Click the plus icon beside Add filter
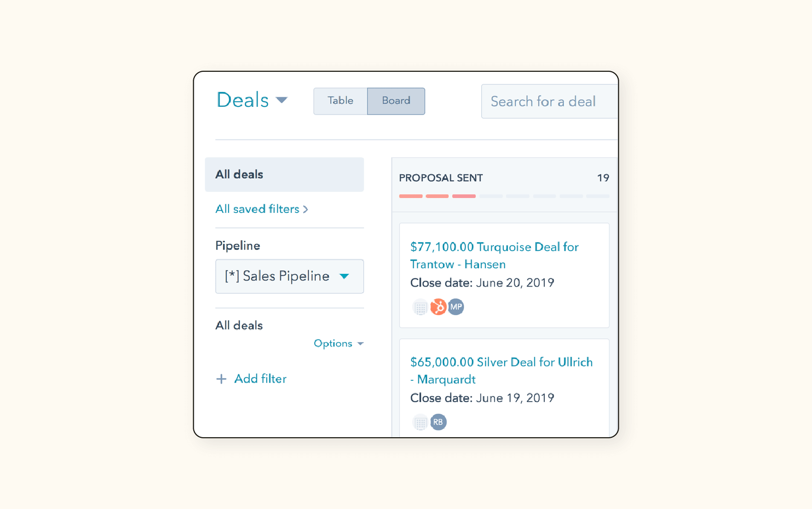The height and width of the screenshot is (509, 812). coord(222,379)
